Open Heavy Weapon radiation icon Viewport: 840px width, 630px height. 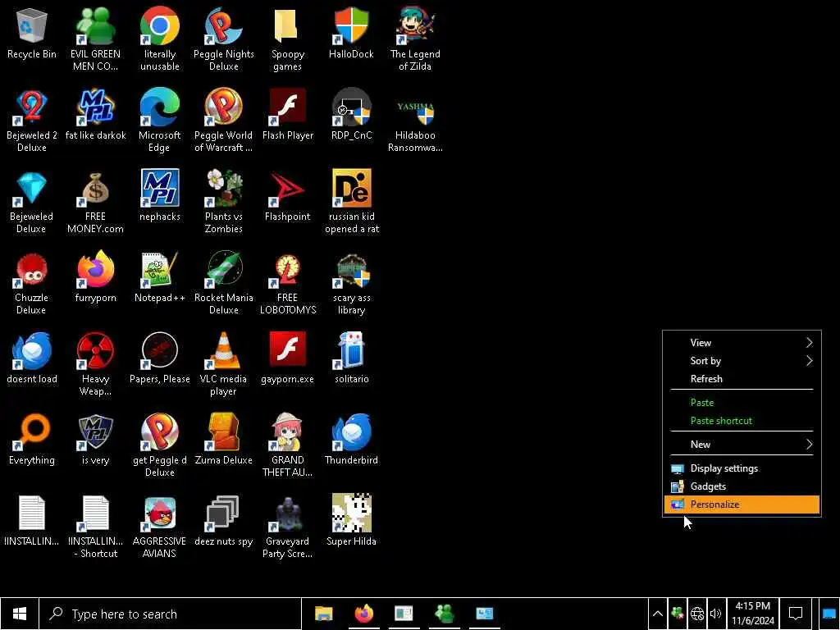pos(95,364)
